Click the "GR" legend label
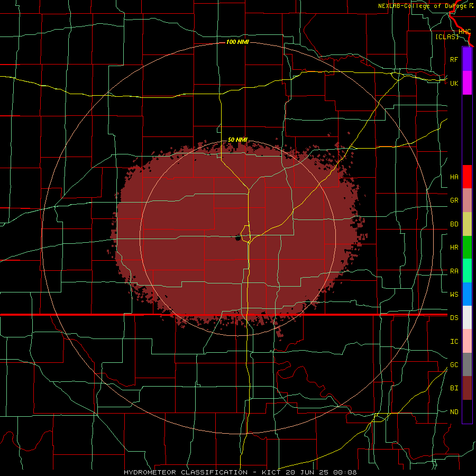 [x=454, y=200]
